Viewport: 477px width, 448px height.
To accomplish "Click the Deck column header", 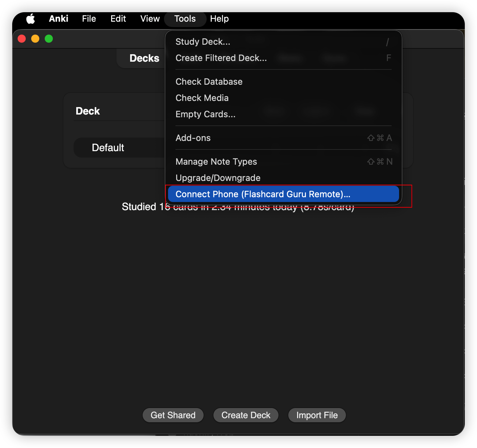I will point(88,111).
